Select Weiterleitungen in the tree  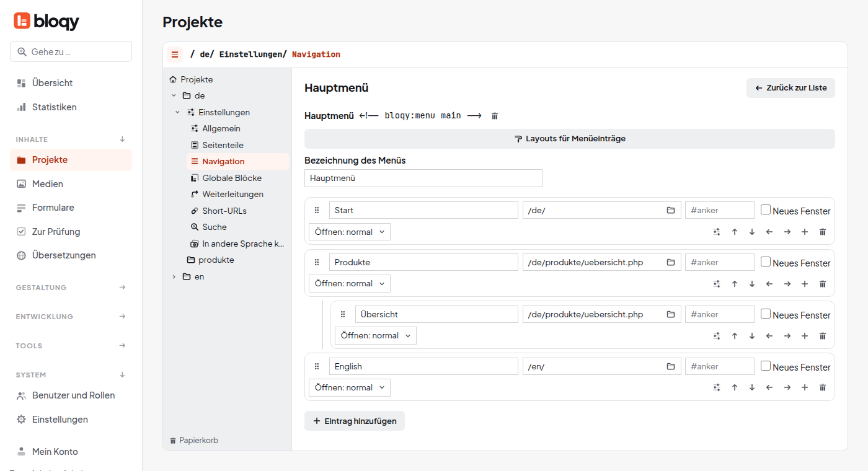[237, 195]
